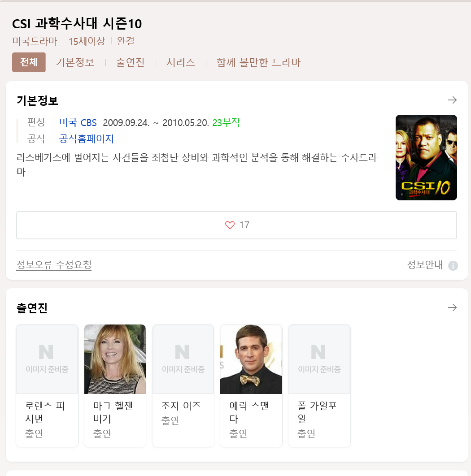Open 폴 가일포일 placeholder image

(x=319, y=359)
